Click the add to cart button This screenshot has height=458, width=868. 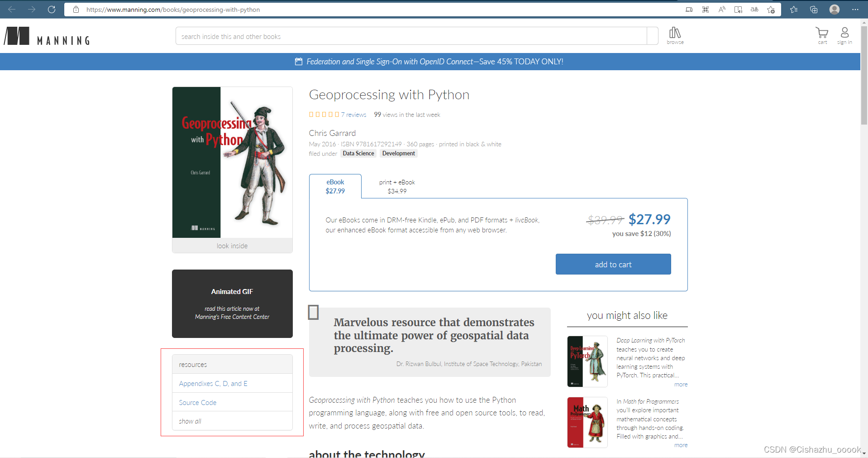[613, 264]
